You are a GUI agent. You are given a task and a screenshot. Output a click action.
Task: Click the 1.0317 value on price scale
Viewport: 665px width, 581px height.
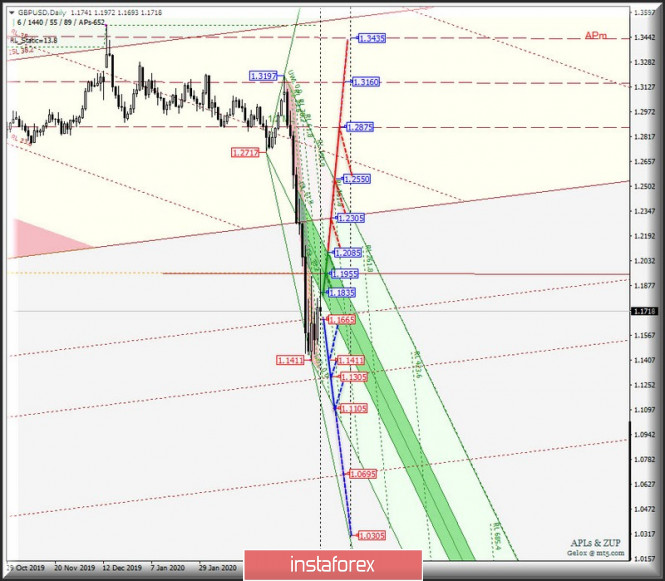tap(645, 534)
